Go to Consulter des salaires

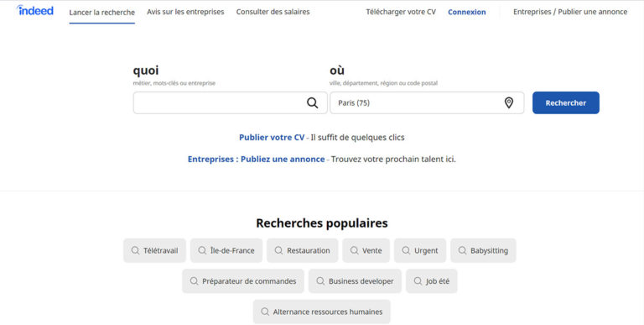click(x=273, y=12)
